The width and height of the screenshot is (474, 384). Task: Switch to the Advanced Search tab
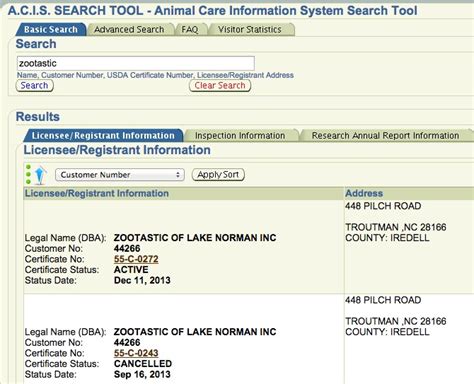pyautogui.click(x=129, y=30)
